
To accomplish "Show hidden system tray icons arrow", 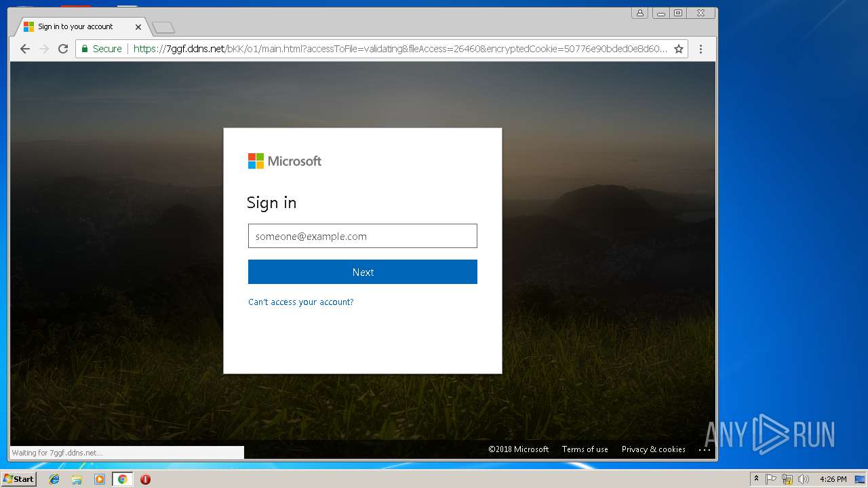I will click(756, 479).
